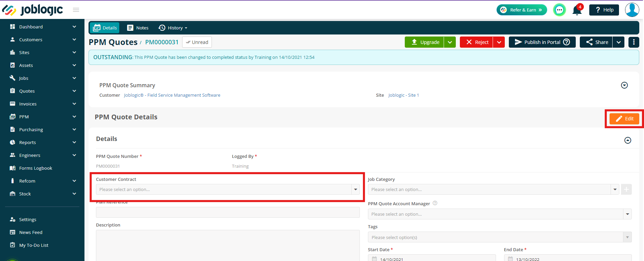Click the Help button
Screen dimensions: 644x261
(604, 10)
